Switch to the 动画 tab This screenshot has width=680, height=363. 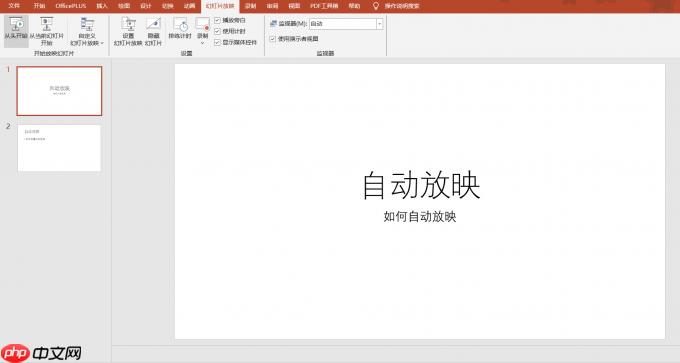(189, 6)
